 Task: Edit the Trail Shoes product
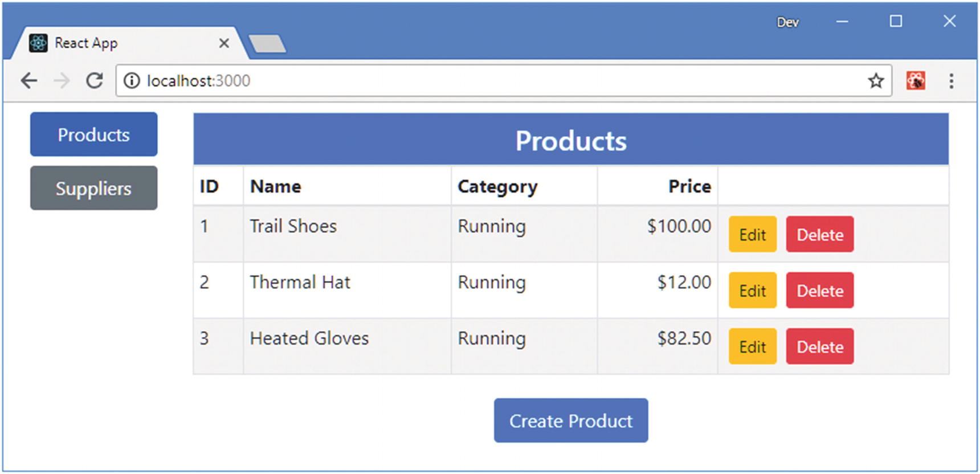pyautogui.click(x=752, y=234)
